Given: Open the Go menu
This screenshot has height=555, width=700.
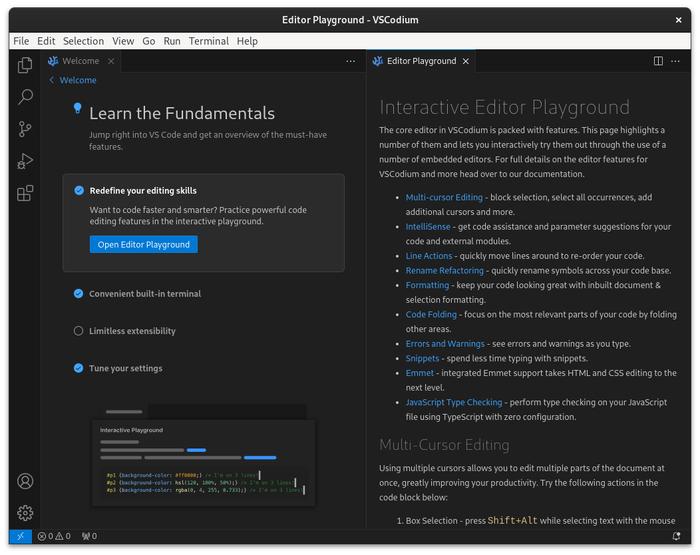Looking at the screenshot, I should (149, 41).
